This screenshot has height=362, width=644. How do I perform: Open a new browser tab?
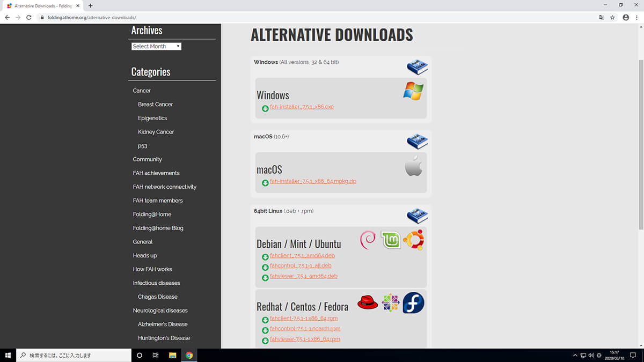pos(90,5)
